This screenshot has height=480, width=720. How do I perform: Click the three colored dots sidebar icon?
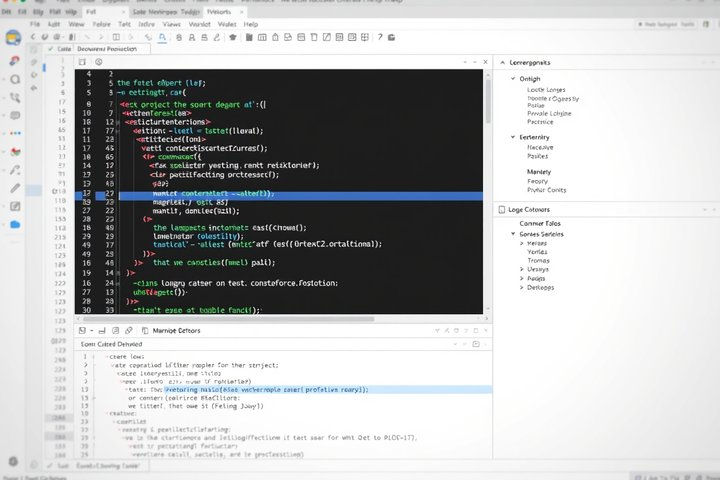click(x=15, y=133)
